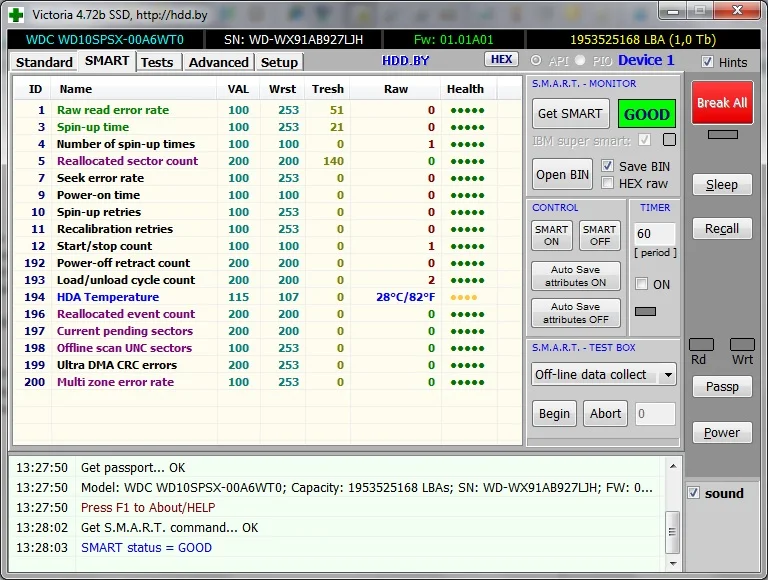
Task: Toggle the Save BIN checkbox
Action: pos(607,166)
